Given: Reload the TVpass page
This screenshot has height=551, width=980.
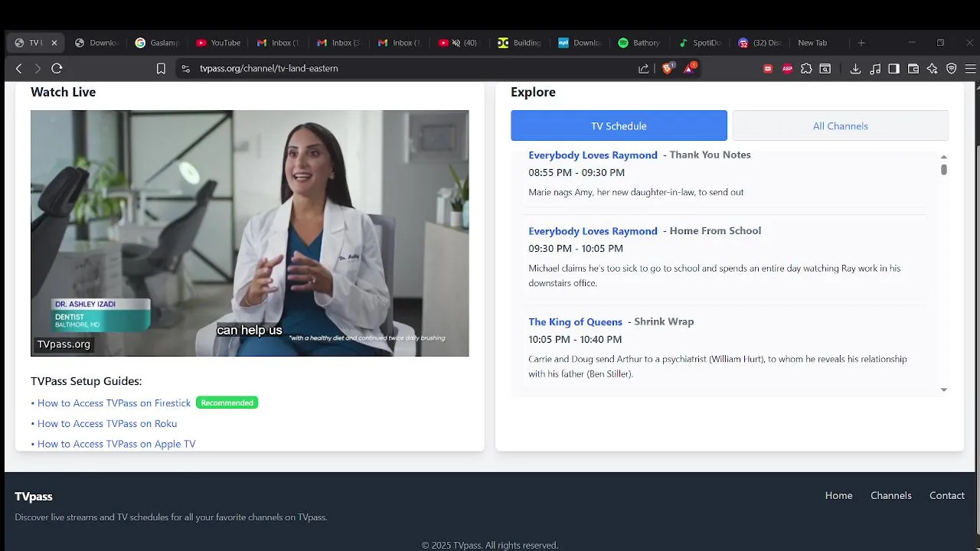Looking at the screenshot, I should [57, 68].
